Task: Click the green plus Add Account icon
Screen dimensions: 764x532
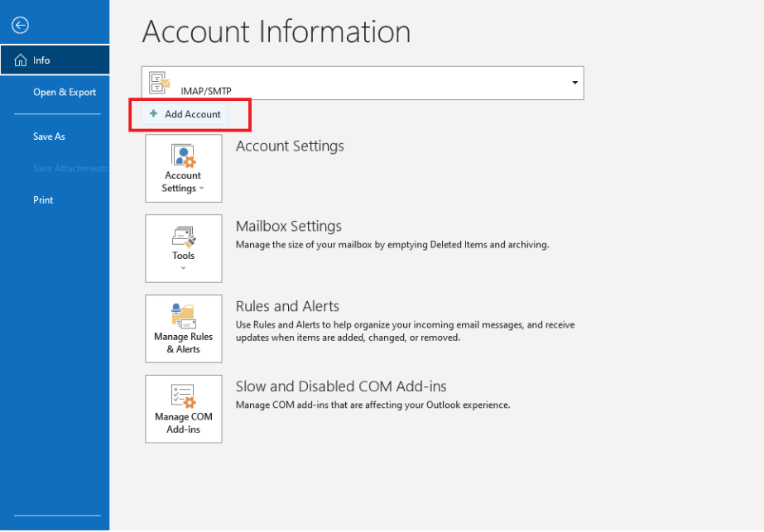Action: (x=153, y=113)
